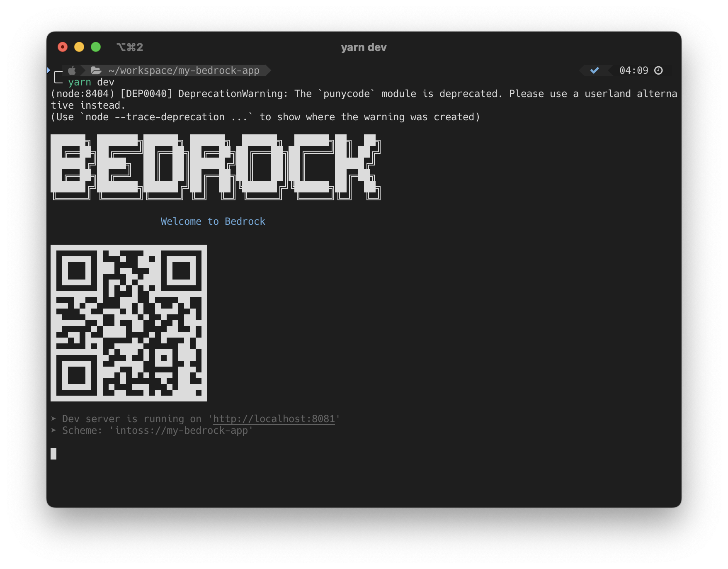The width and height of the screenshot is (728, 569).
Task: Click the 'node --trace-deprecation' hint line
Action: (x=265, y=117)
